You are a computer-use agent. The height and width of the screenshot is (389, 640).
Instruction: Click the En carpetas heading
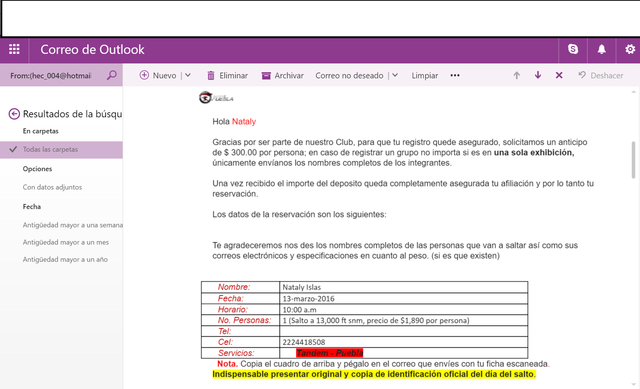pos(40,131)
